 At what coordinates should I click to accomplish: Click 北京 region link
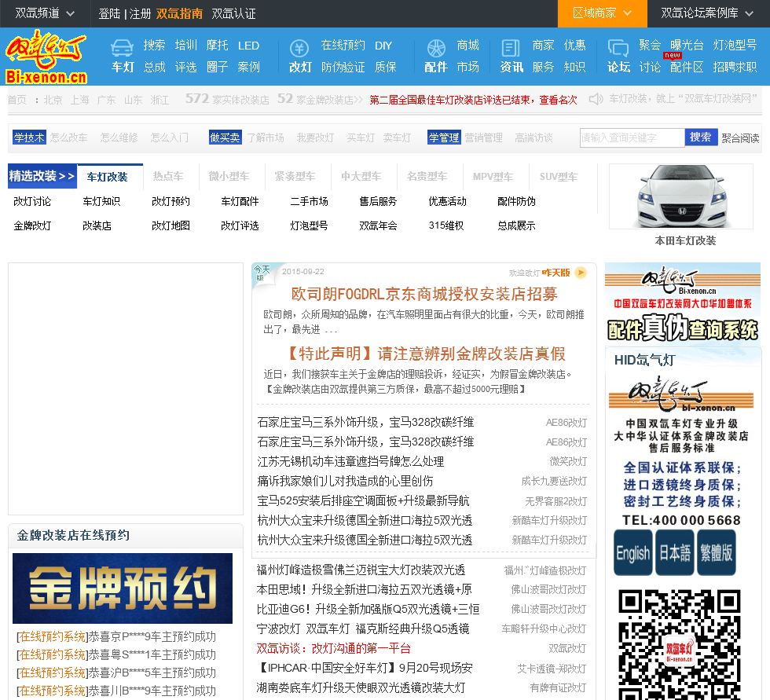[x=53, y=100]
